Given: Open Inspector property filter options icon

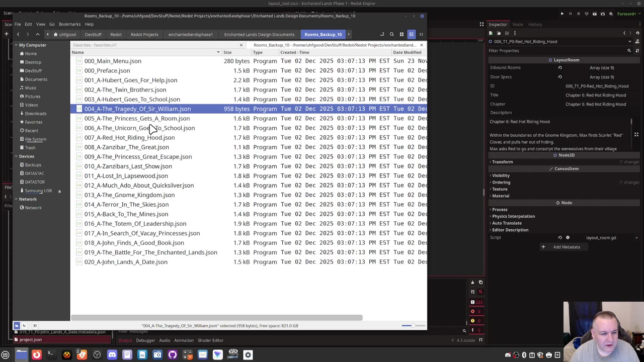Looking at the screenshot, I should 636,51.
